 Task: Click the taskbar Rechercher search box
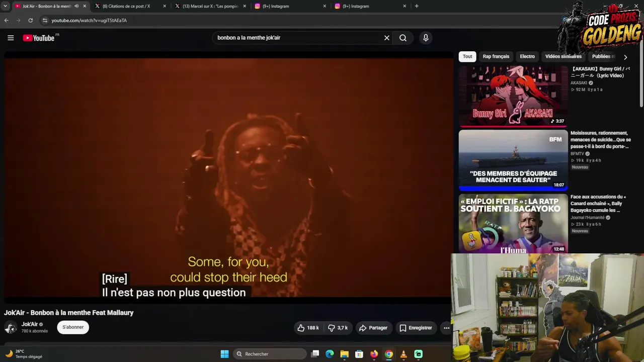pyautogui.click(x=270, y=354)
